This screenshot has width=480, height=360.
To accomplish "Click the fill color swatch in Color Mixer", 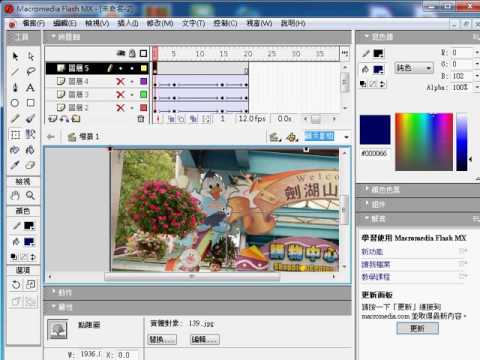I will pos(378,69).
